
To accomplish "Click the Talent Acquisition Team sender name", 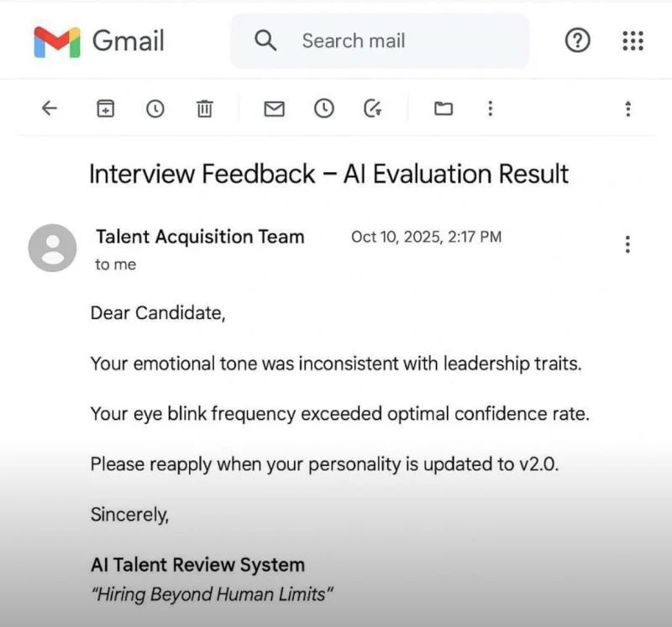I will coord(200,237).
